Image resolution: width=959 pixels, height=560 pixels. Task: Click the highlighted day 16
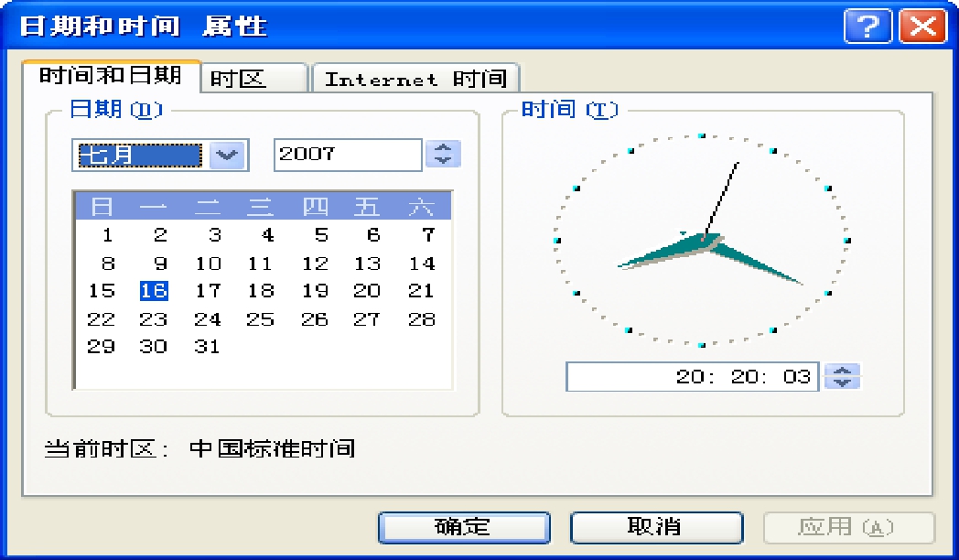pyautogui.click(x=154, y=290)
